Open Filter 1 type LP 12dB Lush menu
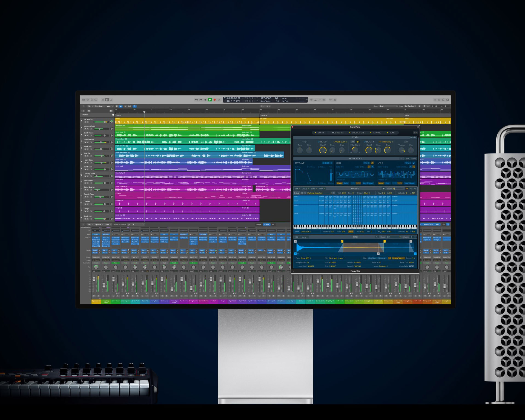 [x=340, y=142]
